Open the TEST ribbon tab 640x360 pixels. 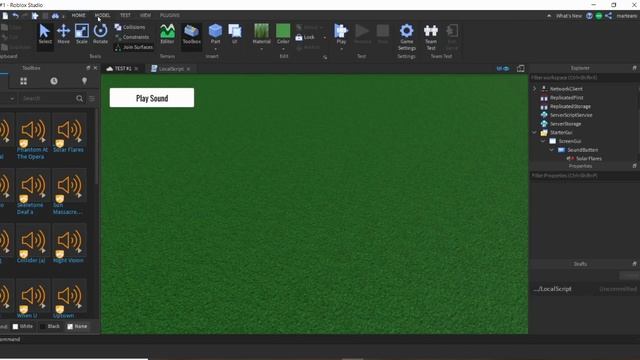[125, 15]
